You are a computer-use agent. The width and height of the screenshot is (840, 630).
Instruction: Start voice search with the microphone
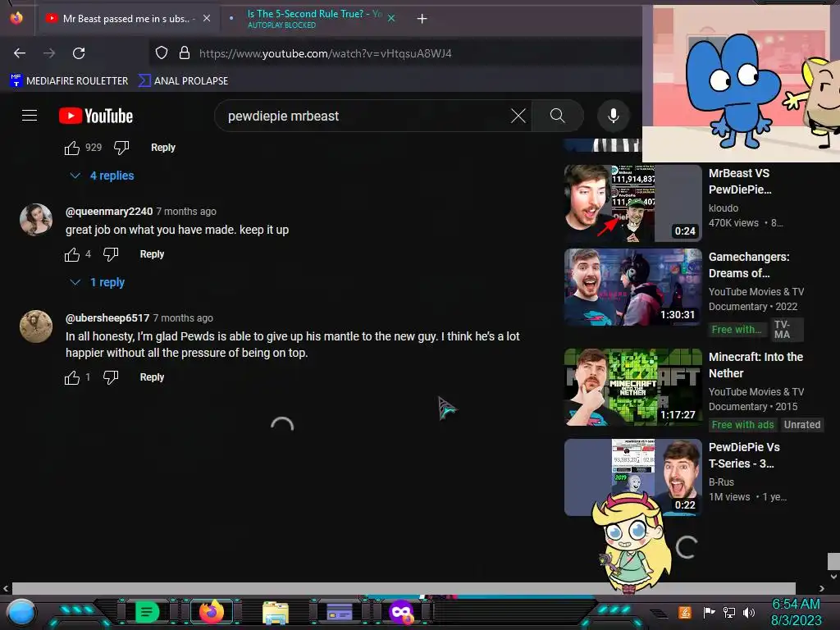[614, 116]
